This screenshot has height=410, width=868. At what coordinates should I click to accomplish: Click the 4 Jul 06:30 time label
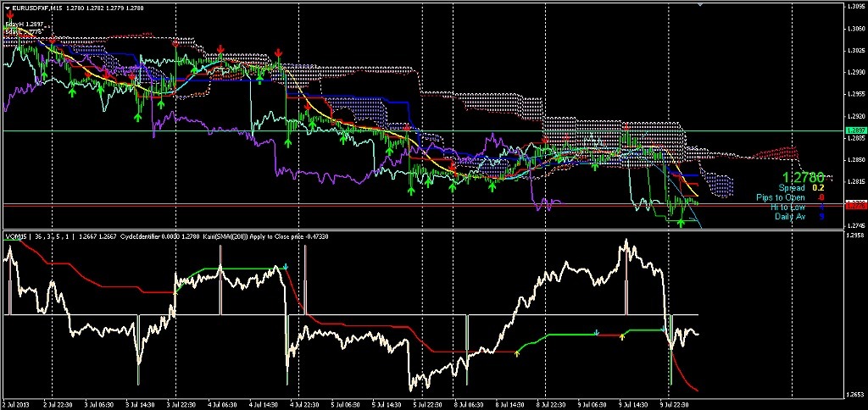tap(222, 405)
